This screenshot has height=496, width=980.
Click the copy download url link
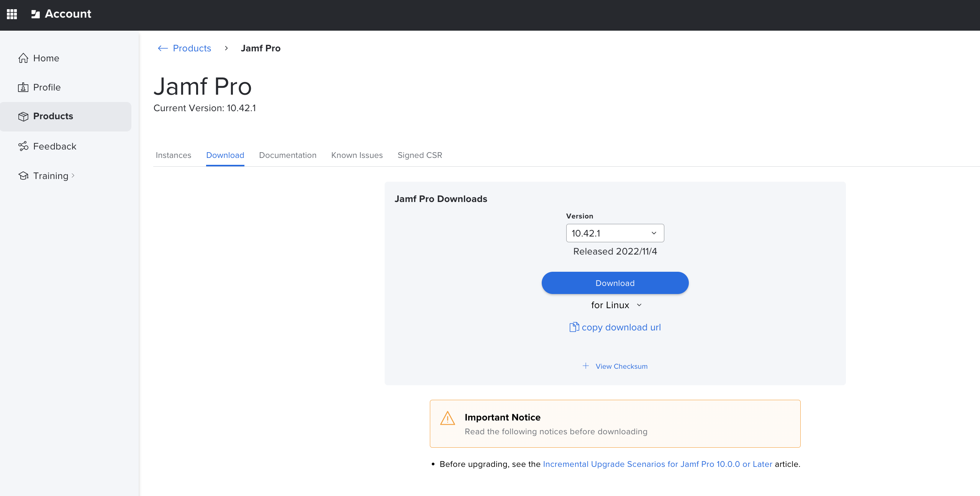pyautogui.click(x=621, y=327)
